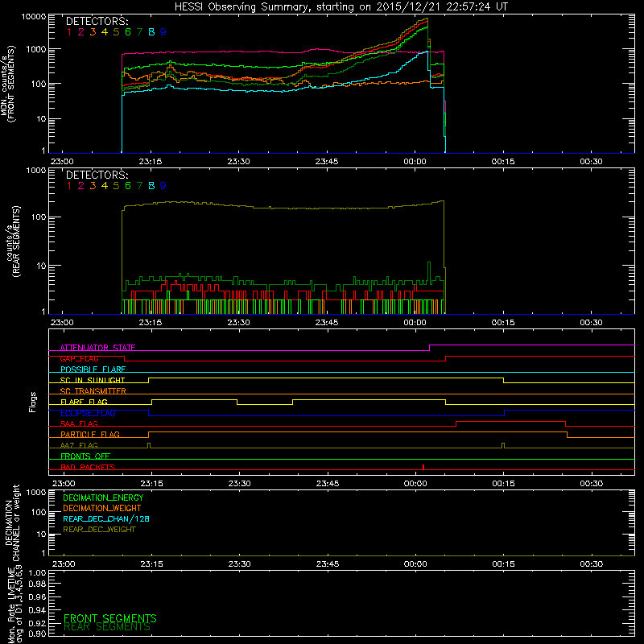This screenshot has width=644, height=644.
Task: Click the DECIMATION CHANNEL or weight axis title
Action: point(12,522)
